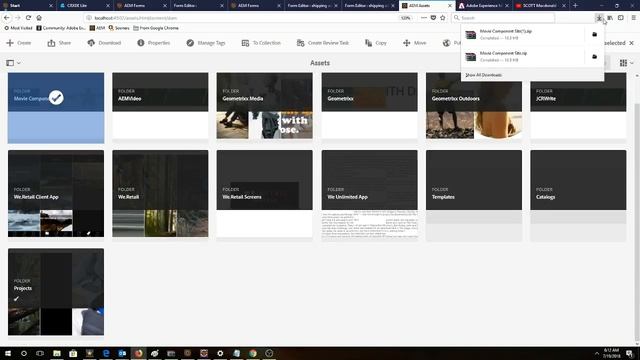
Task: Bookmark page with star icon
Action: click(x=443, y=18)
